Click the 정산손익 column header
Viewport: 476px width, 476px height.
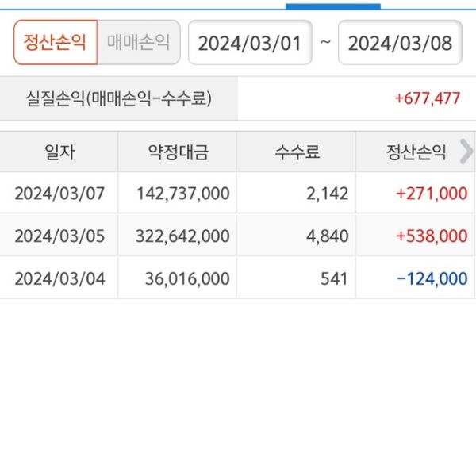click(x=416, y=152)
